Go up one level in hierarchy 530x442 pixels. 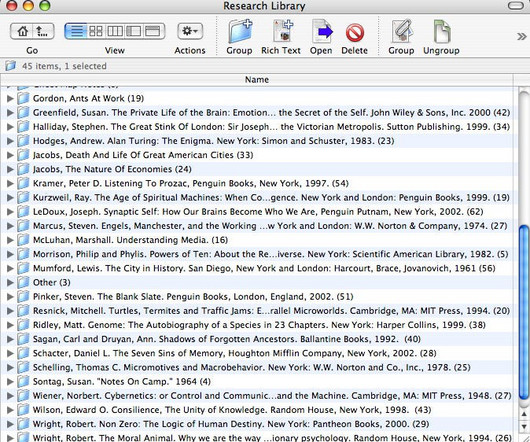click(x=43, y=31)
